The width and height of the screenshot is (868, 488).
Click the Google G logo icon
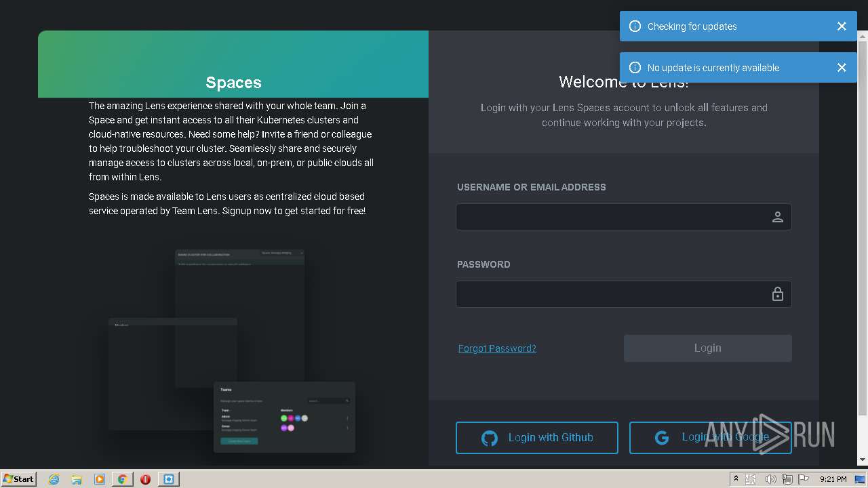tap(662, 438)
